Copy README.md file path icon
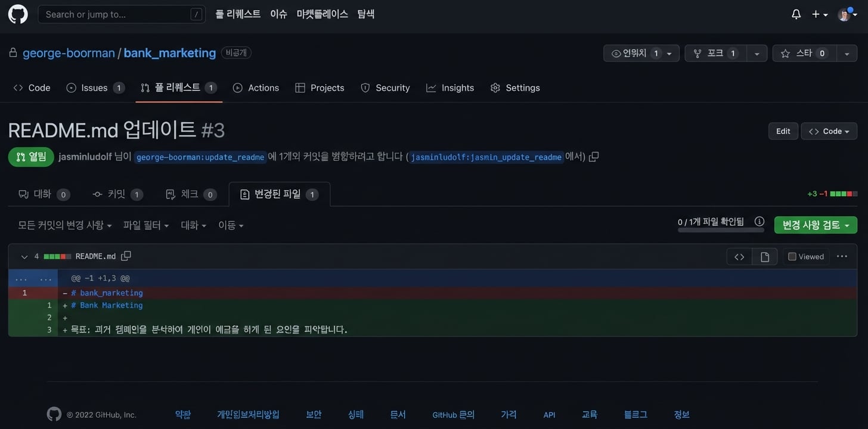 point(126,256)
